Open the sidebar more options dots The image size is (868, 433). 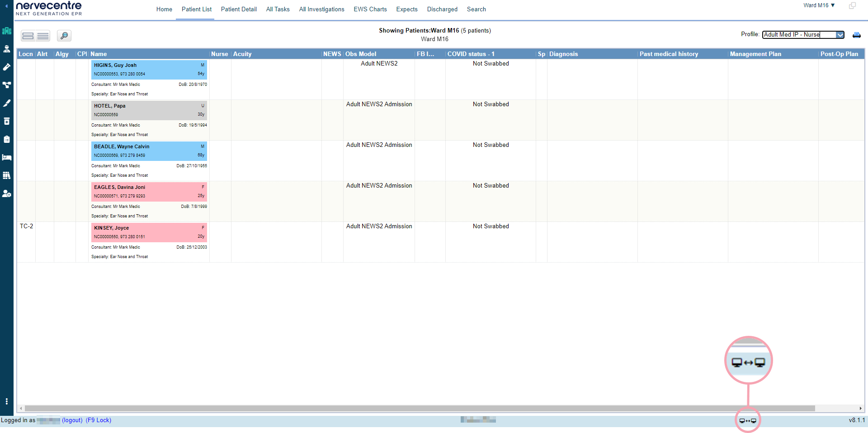pyautogui.click(x=7, y=401)
